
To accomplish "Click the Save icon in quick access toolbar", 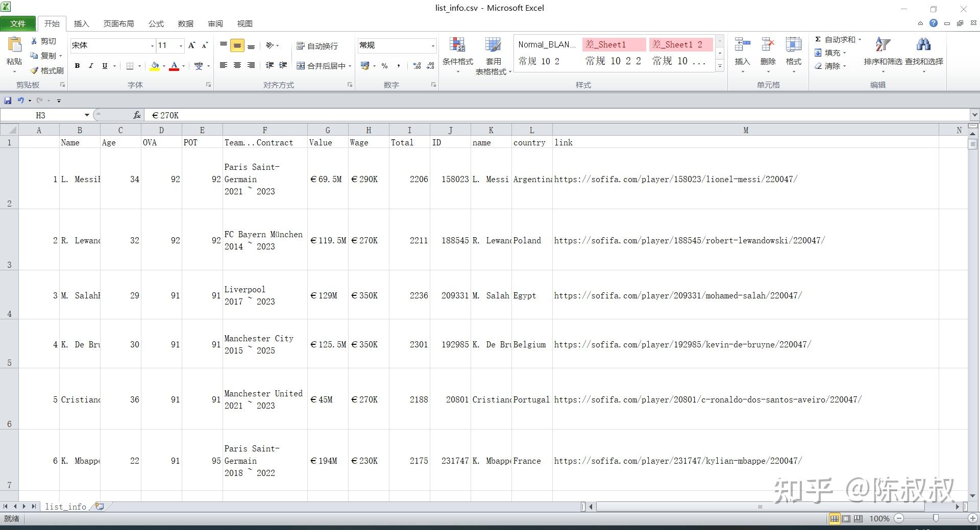I will tap(8, 100).
